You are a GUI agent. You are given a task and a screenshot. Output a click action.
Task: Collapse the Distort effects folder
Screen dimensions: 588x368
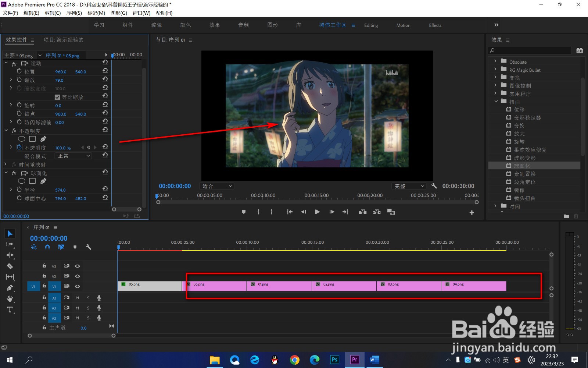coord(496,101)
